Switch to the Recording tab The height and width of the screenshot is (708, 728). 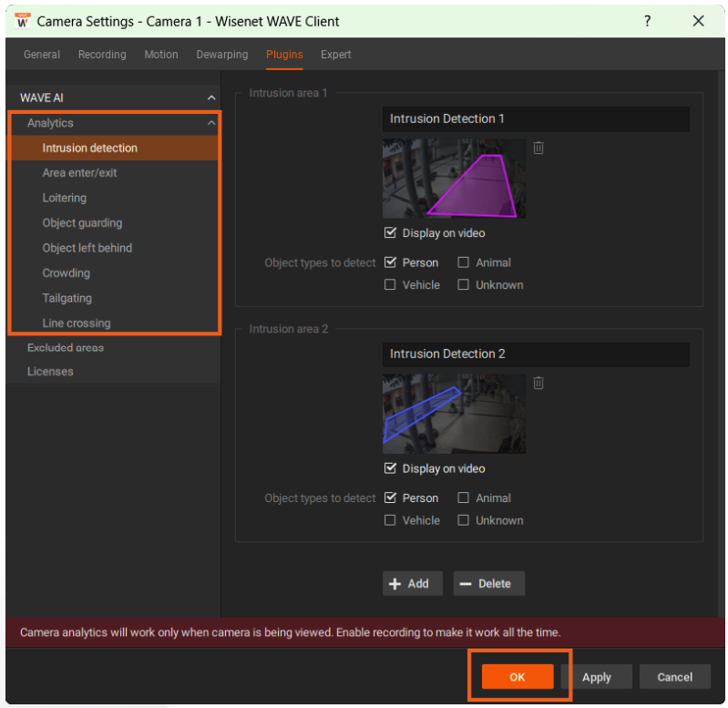pyautogui.click(x=102, y=55)
